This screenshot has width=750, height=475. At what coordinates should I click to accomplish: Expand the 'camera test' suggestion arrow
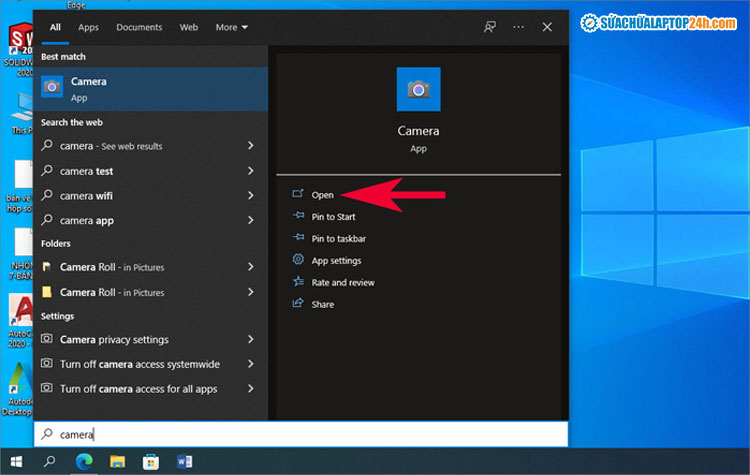coord(250,171)
